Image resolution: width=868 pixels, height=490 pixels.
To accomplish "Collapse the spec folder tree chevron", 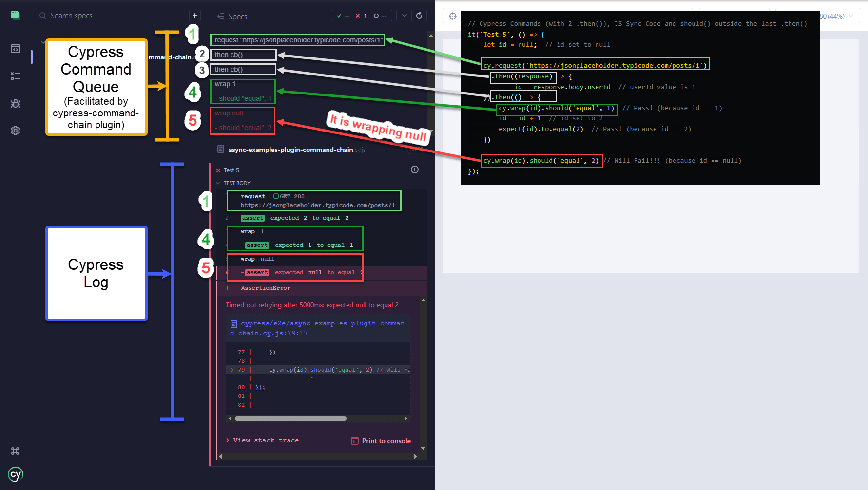I will pos(43,42).
